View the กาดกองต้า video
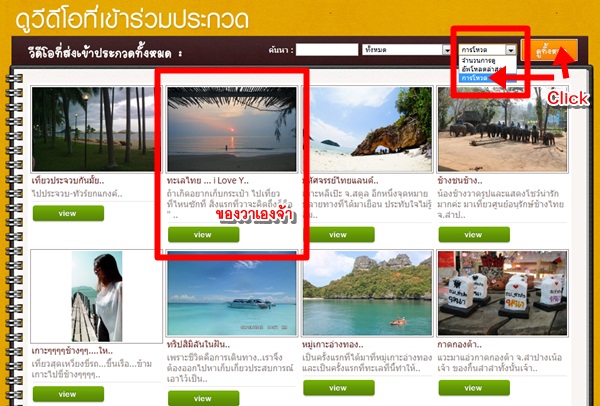Image resolution: width=600 pixels, height=406 pixels. 474,388
